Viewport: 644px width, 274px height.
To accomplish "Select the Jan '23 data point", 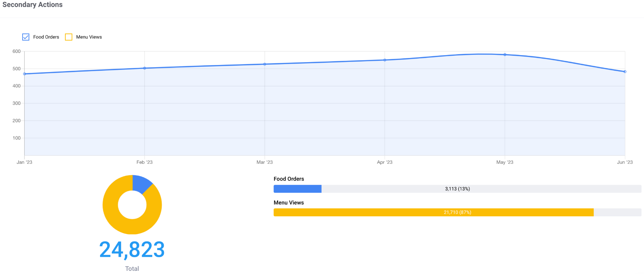I will click(x=25, y=74).
